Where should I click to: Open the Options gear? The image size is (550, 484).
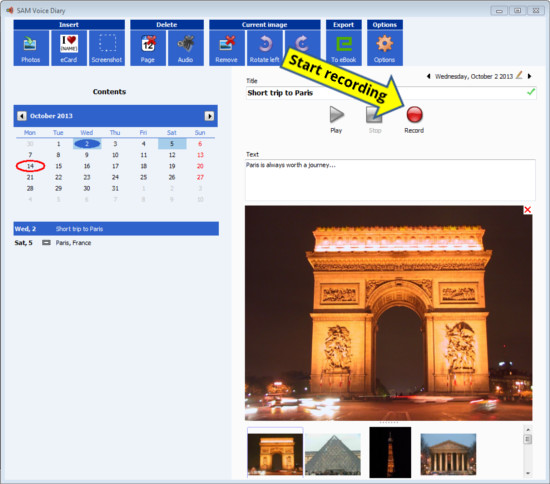[x=385, y=48]
